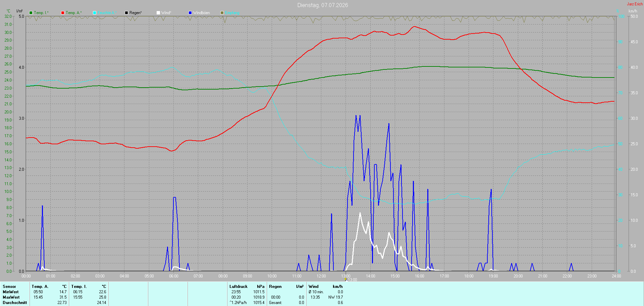644x306 pixels.
Task: Click the black Regen legend color swatch
Action: (126, 13)
